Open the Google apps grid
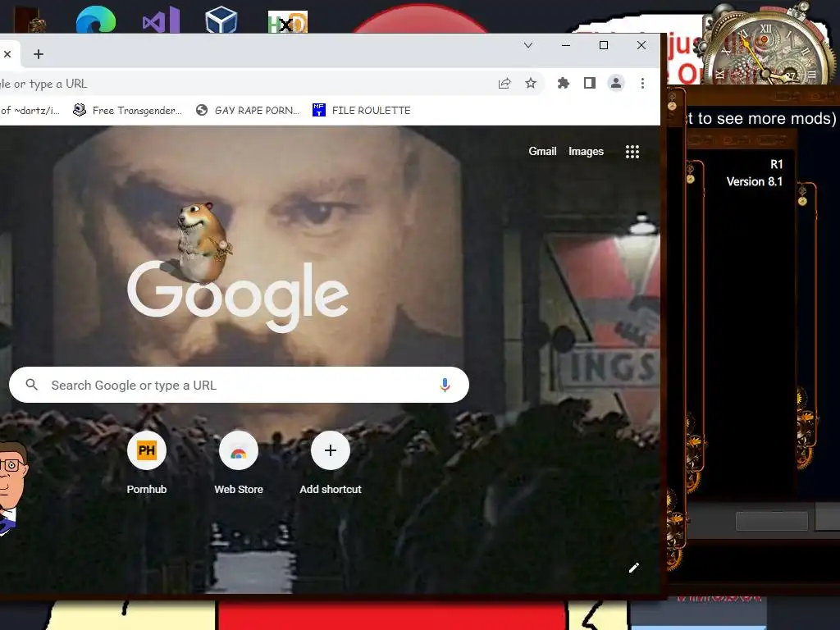The width and height of the screenshot is (840, 630). click(x=632, y=152)
